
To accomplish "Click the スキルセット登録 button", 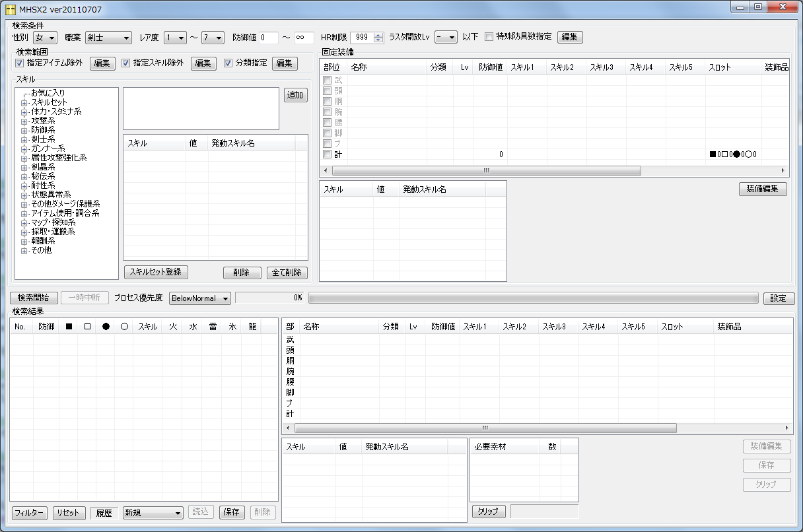I will (x=157, y=272).
